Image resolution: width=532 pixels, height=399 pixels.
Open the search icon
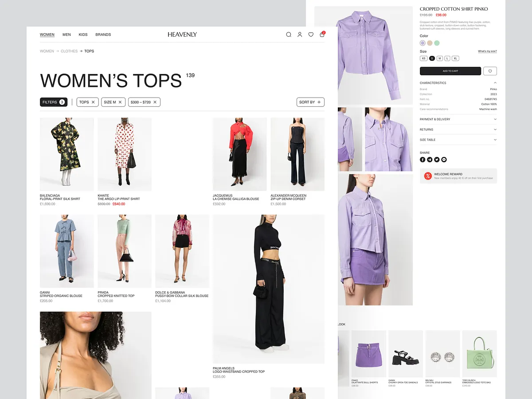click(288, 34)
